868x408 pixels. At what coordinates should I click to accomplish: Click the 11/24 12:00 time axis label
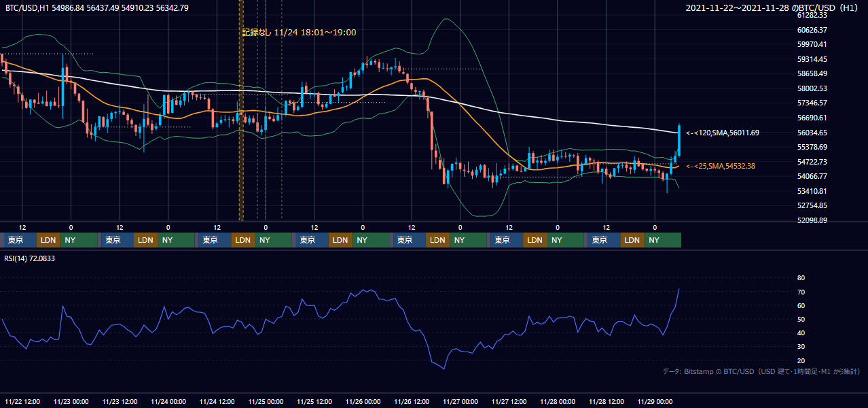tap(217, 401)
